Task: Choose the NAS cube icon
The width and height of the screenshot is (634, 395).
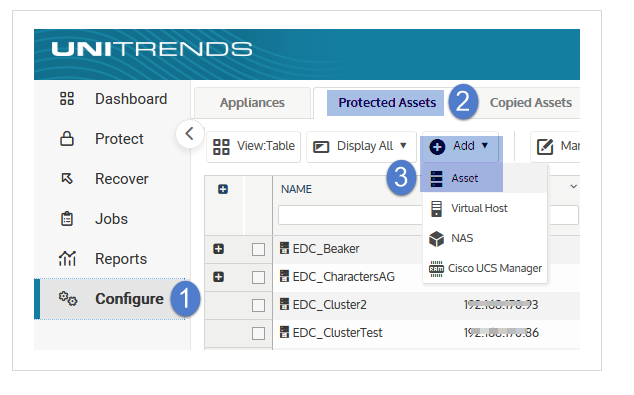Action: tap(436, 239)
